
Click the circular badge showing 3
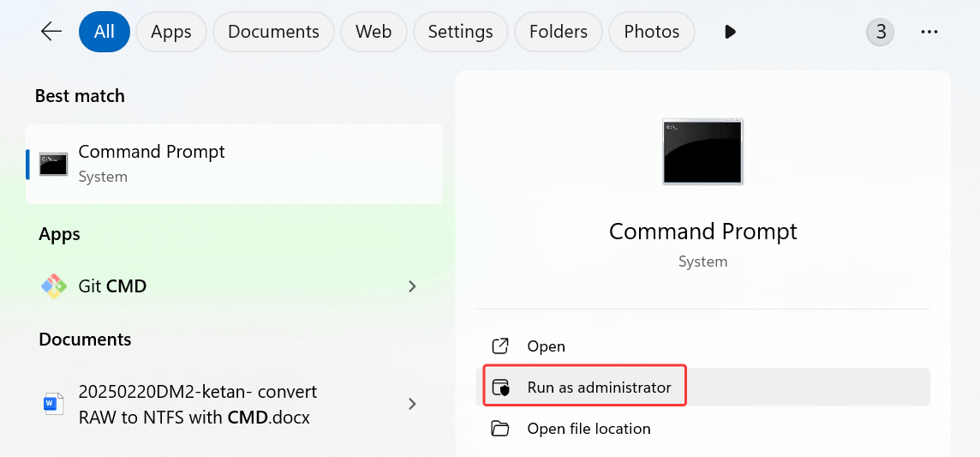click(880, 32)
